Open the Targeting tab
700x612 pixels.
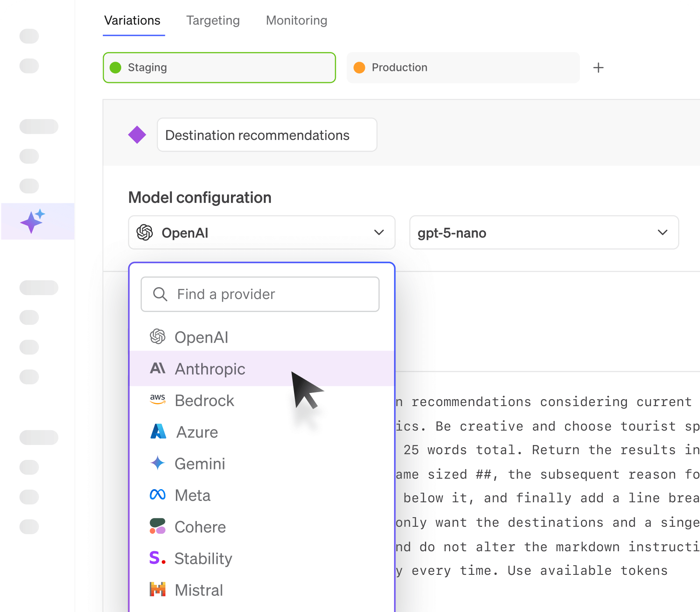[213, 21]
